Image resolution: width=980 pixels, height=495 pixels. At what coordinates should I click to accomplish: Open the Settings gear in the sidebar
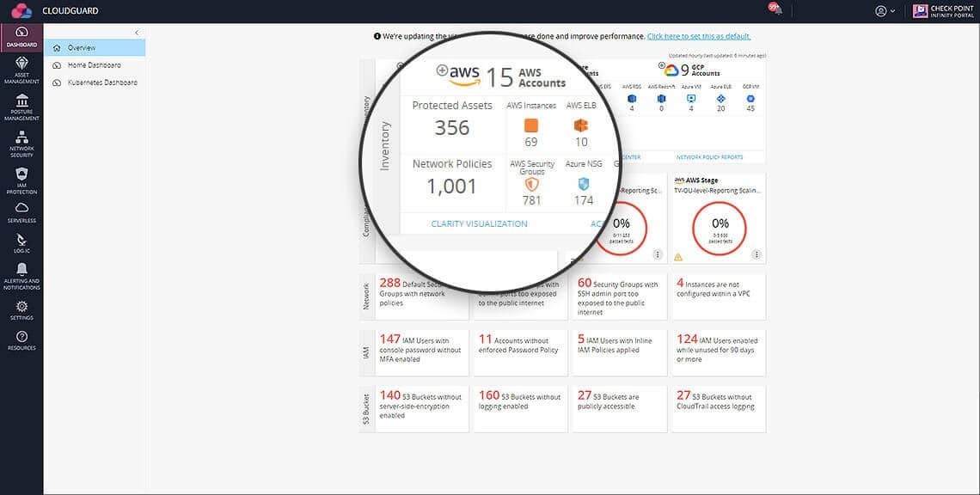(21, 310)
